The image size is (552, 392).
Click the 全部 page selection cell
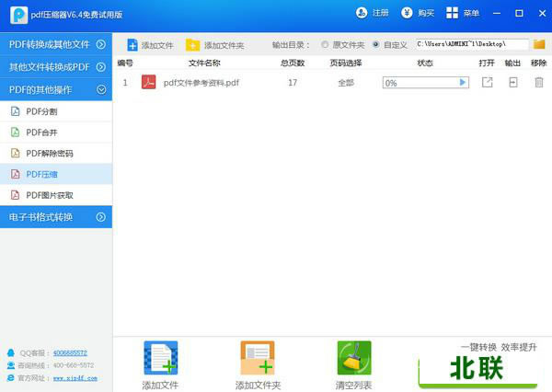(x=346, y=83)
